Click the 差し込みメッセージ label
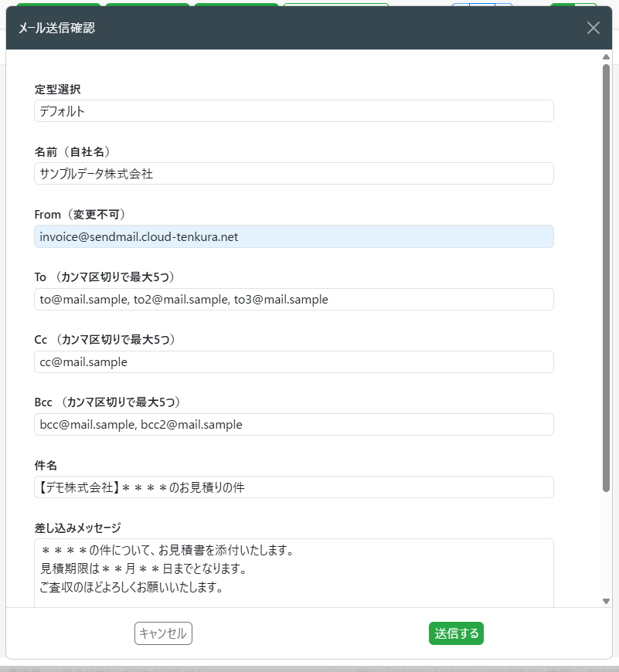 pyautogui.click(x=77, y=528)
